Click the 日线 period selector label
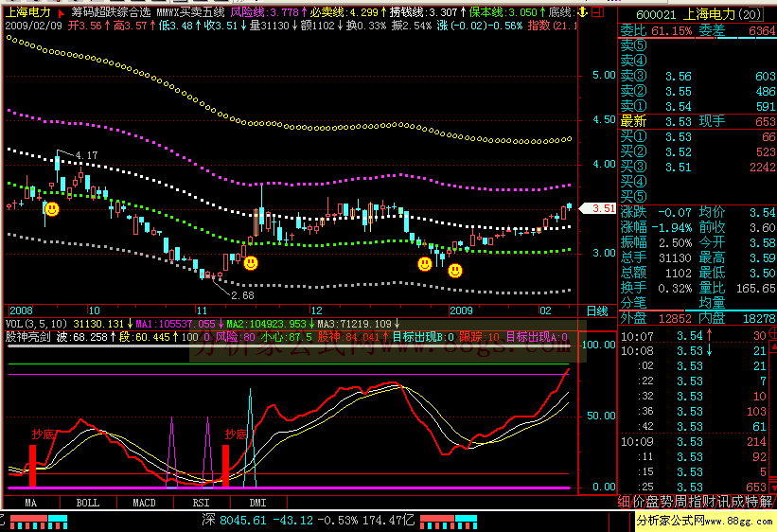The width and height of the screenshot is (777, 532). [597, 310]
